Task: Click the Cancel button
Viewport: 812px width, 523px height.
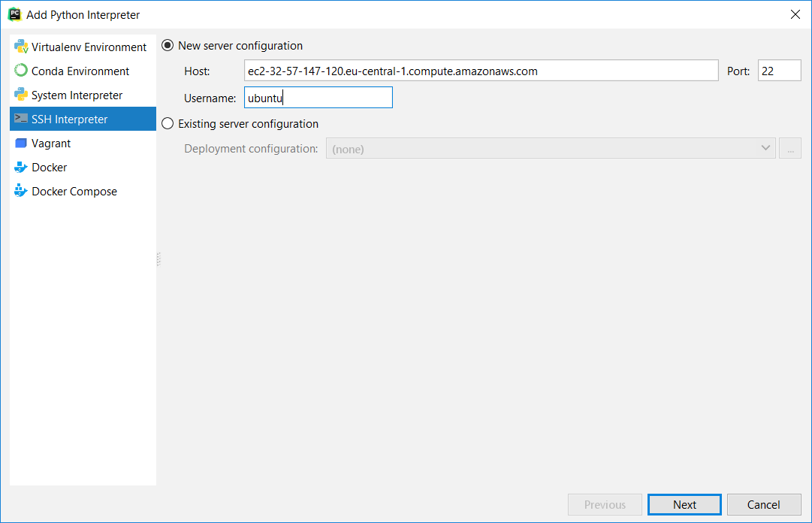Action: coord(764,504)
